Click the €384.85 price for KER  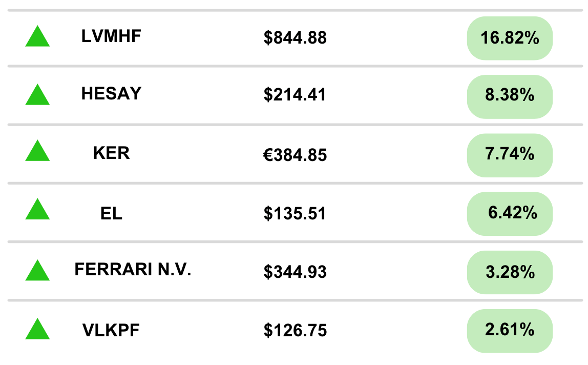(295, 155)
